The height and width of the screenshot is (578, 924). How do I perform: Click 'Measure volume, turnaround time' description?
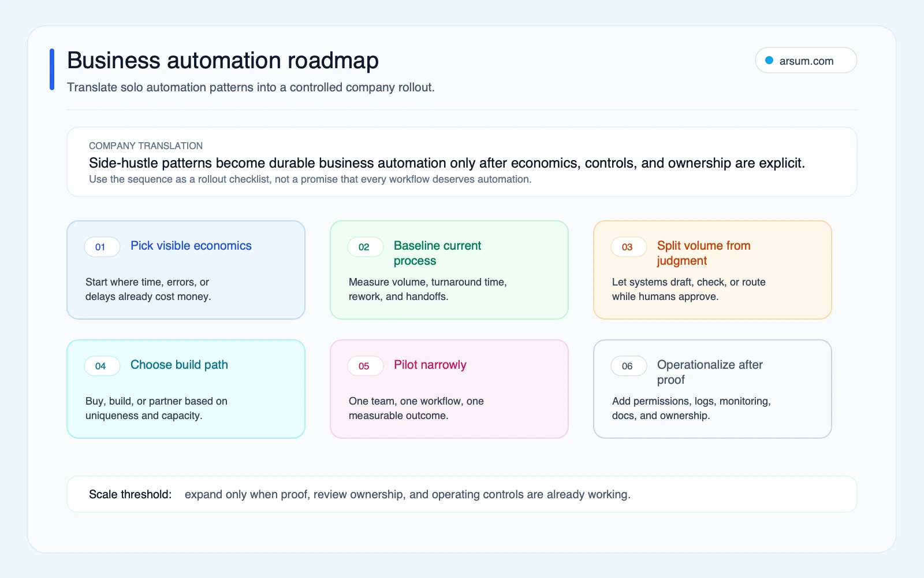428,289
